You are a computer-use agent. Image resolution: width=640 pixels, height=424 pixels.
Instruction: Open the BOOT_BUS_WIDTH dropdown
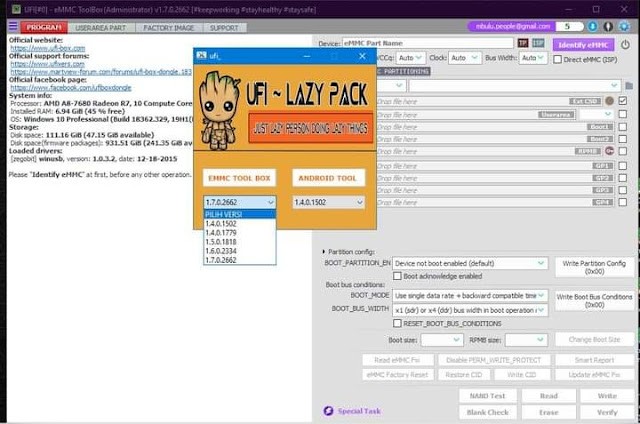click(x=470, y=311)
